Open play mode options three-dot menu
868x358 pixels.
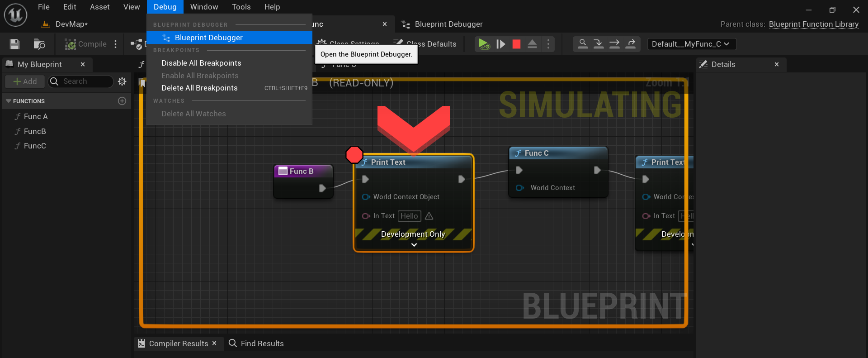pyautogui.click(x=548, y=44)
